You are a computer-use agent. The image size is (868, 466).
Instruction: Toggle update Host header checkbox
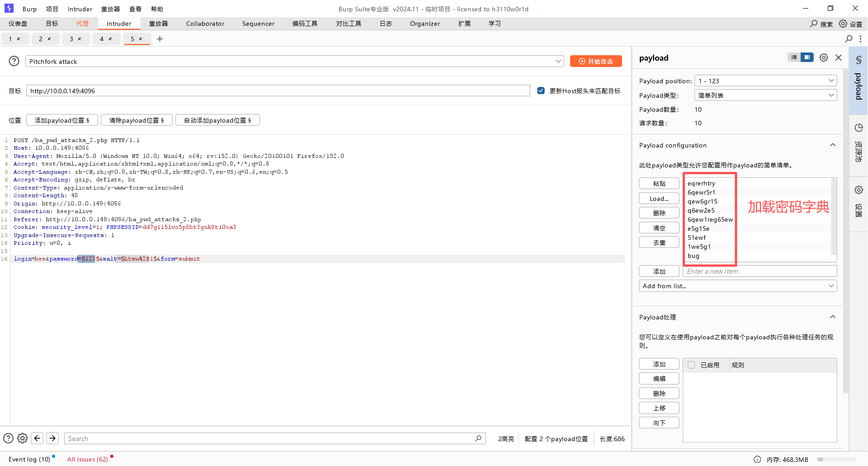(x=541, y=90)
